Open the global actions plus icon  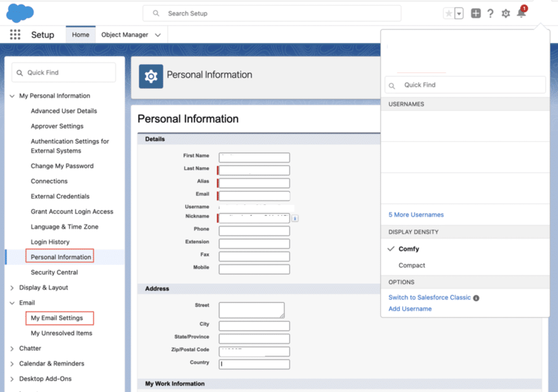[476, 14]
